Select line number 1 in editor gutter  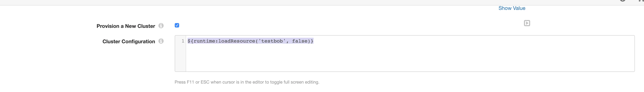tap(183, 41)
